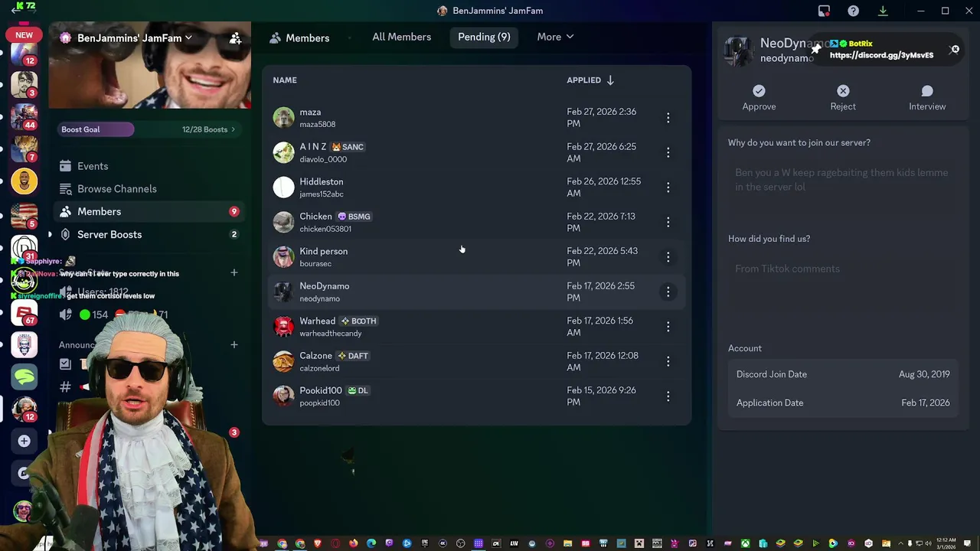The height and width of the screenshot is (551, 980).
Task: Select the NeoDynamo applicant name
Action: pyautogui.click(x=325, y=286)
